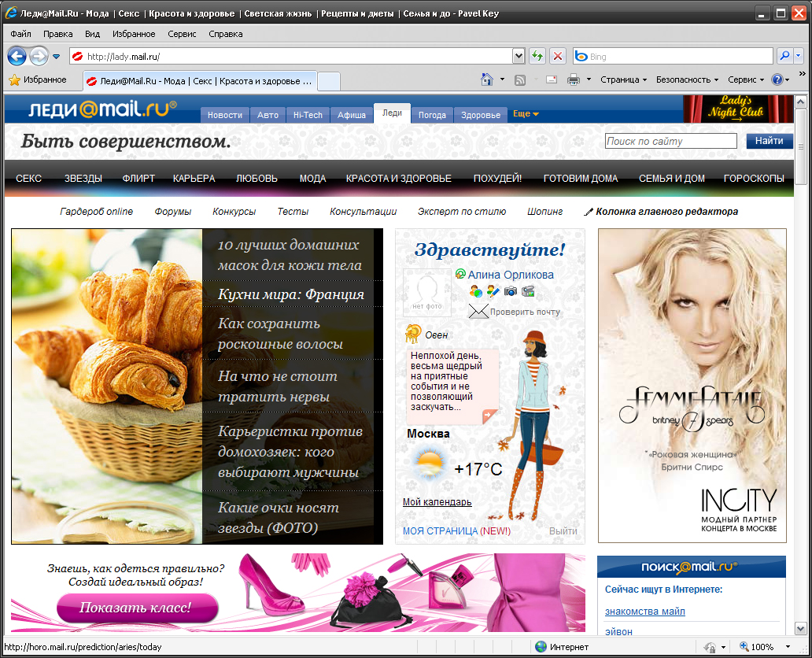Viewport: 812px width, 658px height.
Task: Click the sunny weather icon for Москва
Action: tap(430, 464)
